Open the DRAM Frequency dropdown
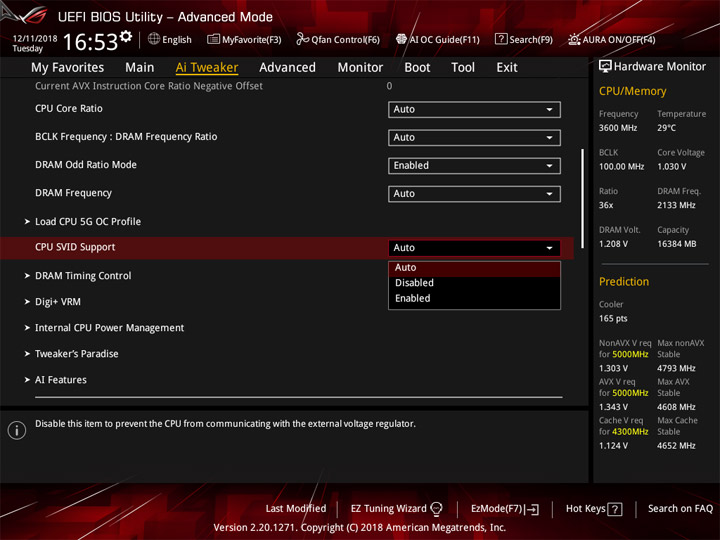720x540 pixels. tap(474, 193)
